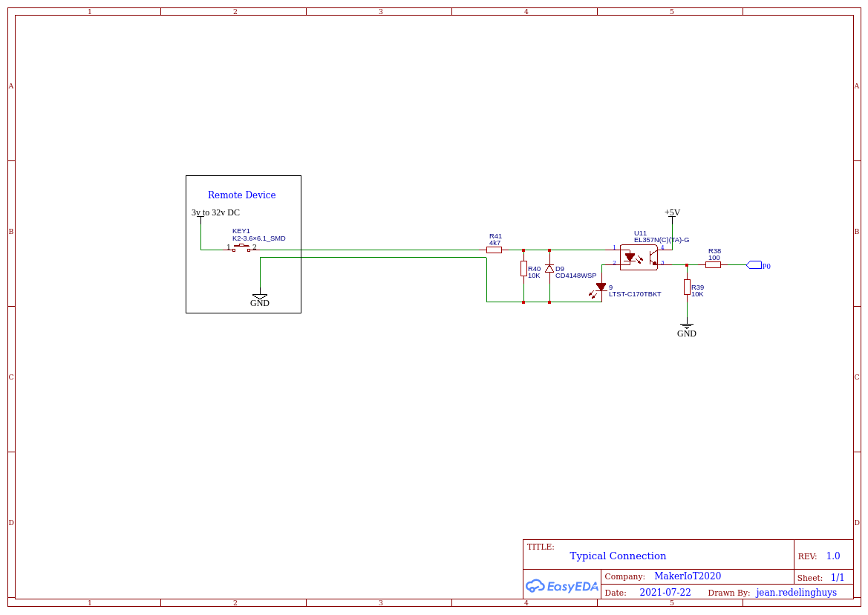This screenshot has height=615, width=868.
Task: Click the 3v to 32v DC label
Action: [x=215, y=212]
